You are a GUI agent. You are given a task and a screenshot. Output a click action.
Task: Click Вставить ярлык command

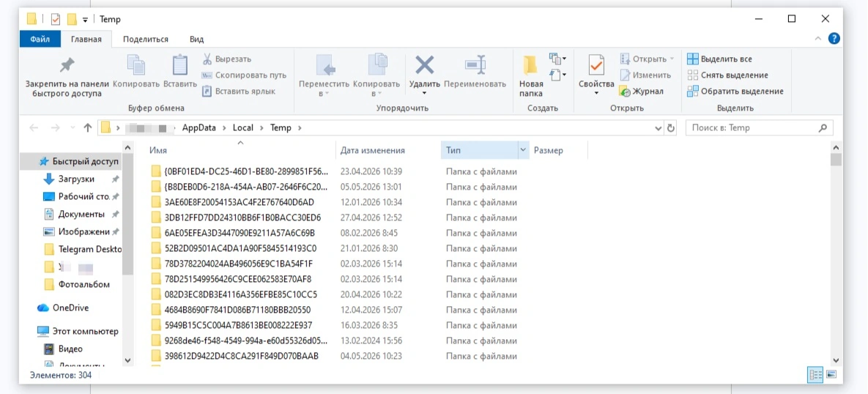click(239, 91)
